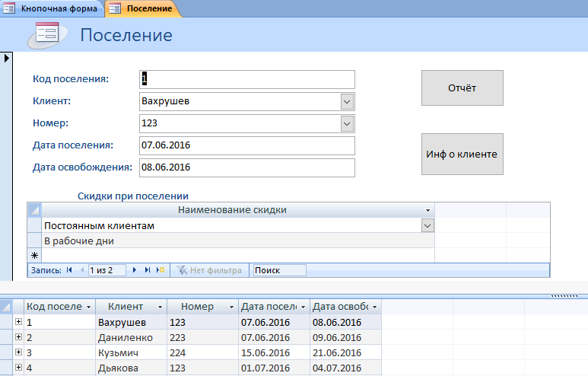Select all rows in discounts subform corner

pos(34,210)
